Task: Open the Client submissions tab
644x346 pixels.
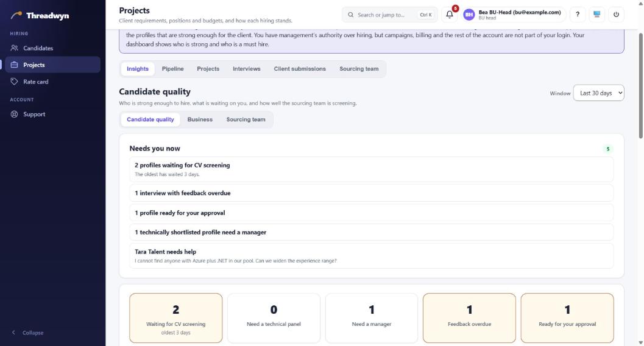Action: pyautogui.click(x=300, y=69)
